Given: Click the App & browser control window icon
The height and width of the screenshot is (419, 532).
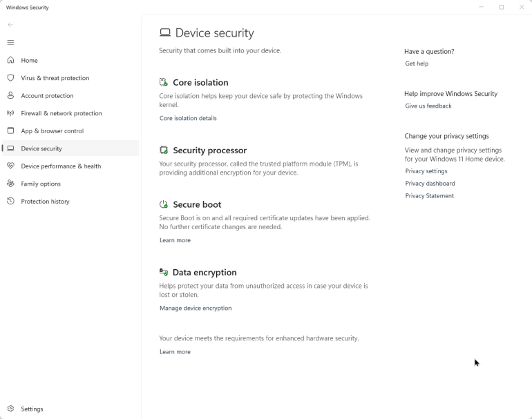Looking at the screenshot, I should 10,130.
